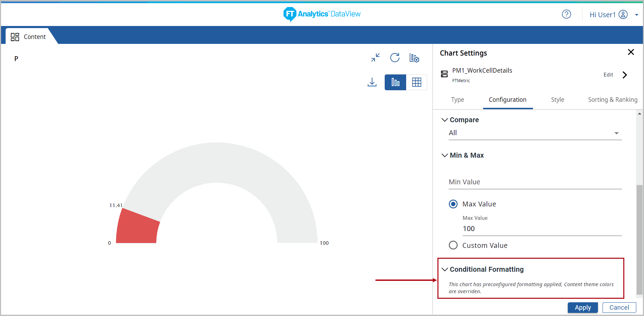The image size is (644, 316).
Task: Click the settings panel vertical scrollbar
Action: tap(639, 239)
